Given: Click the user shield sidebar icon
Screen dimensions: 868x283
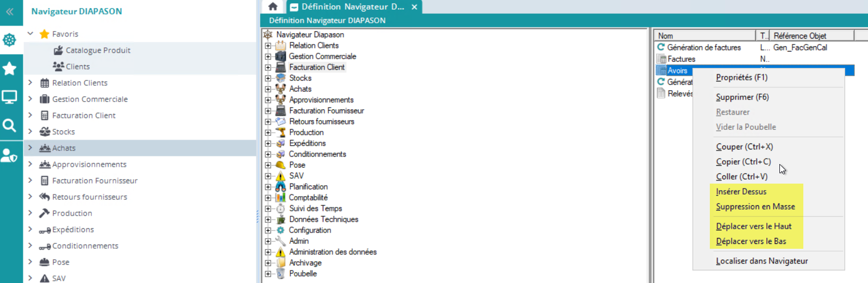Looking at the screenshot, I should 10,156.
